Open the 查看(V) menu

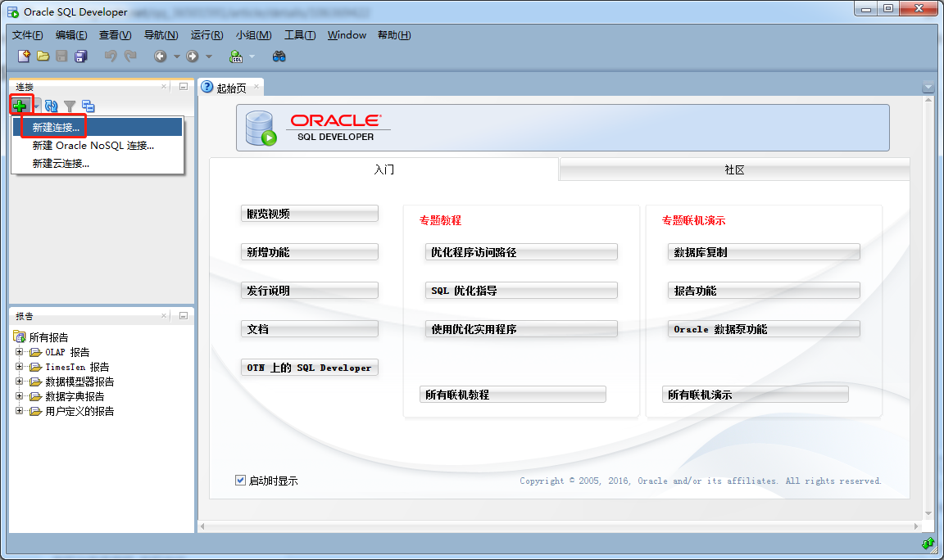tap(115, 35)
